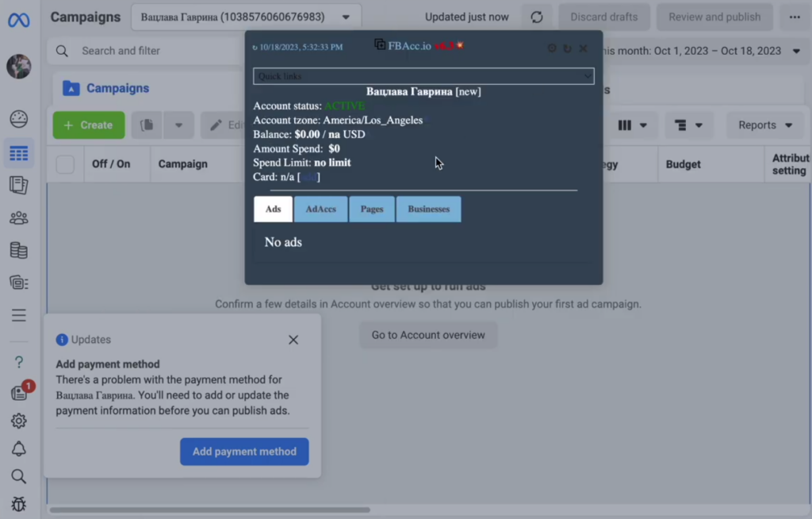This screenshot has width=812, height=519.
Task: Switch to the AdAccs tab
Action: [321, 210]
